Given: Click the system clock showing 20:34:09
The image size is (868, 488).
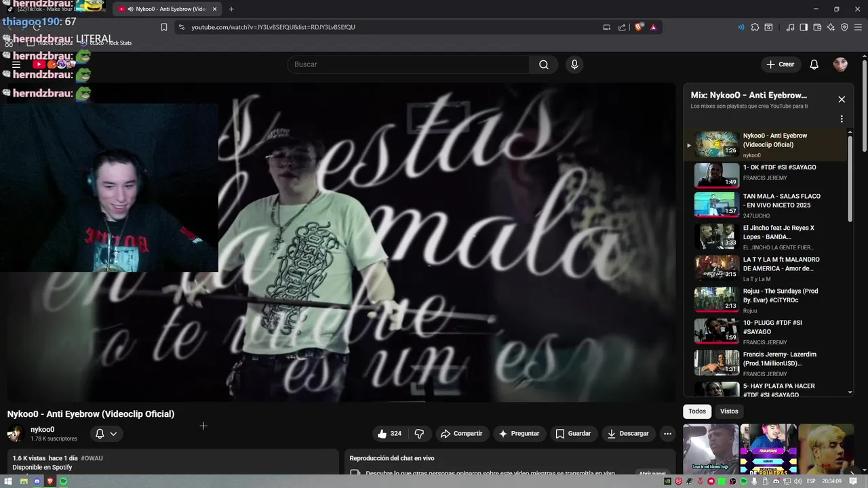Looking at the screenshot, I should (831, 481).
